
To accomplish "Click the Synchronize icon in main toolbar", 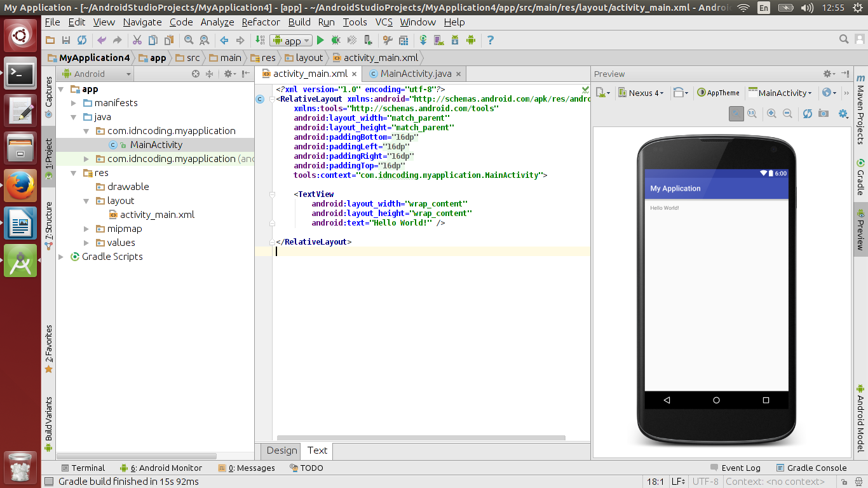I will (81, 40).
